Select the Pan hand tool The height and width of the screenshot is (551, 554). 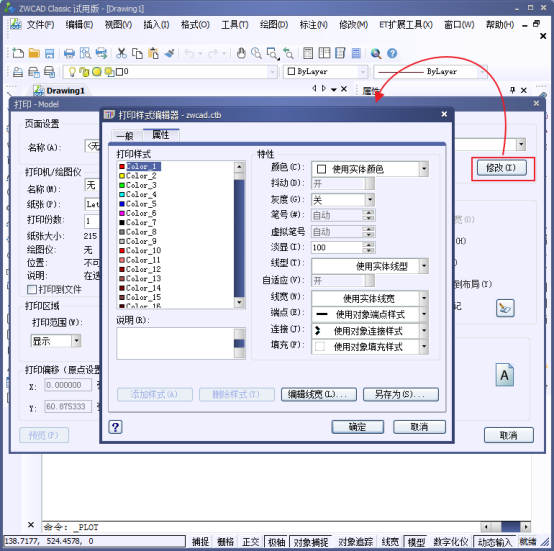241,53
